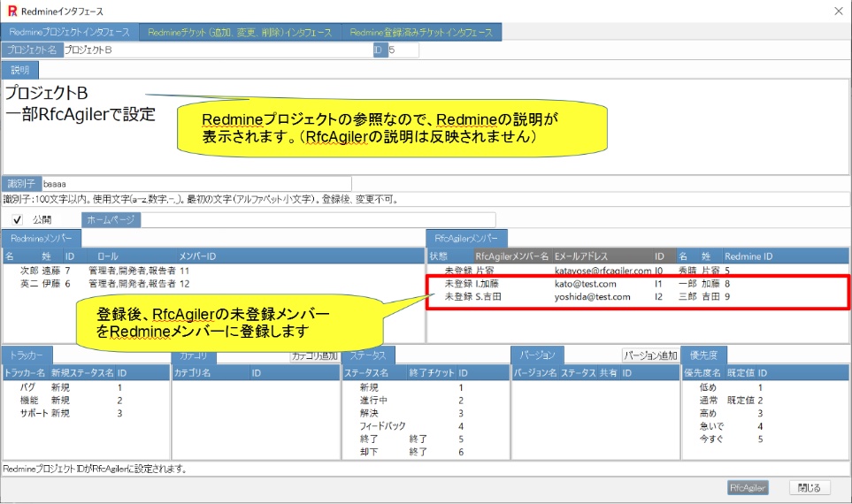Viewport: 852px width, 504px height.
Task: Click the ホームページ input field
Action: pos(318,219)
